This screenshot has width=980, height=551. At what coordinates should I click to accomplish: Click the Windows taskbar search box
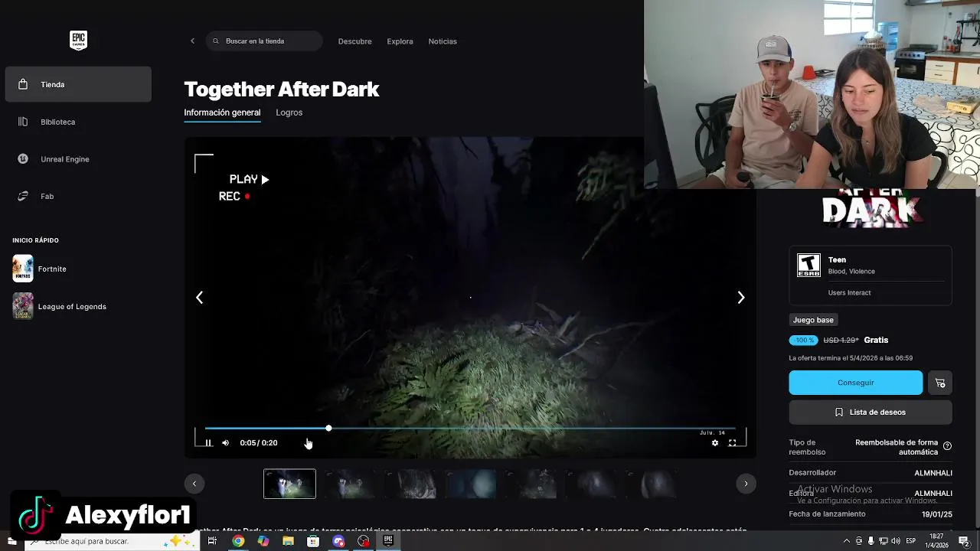[x=111, y=541]
